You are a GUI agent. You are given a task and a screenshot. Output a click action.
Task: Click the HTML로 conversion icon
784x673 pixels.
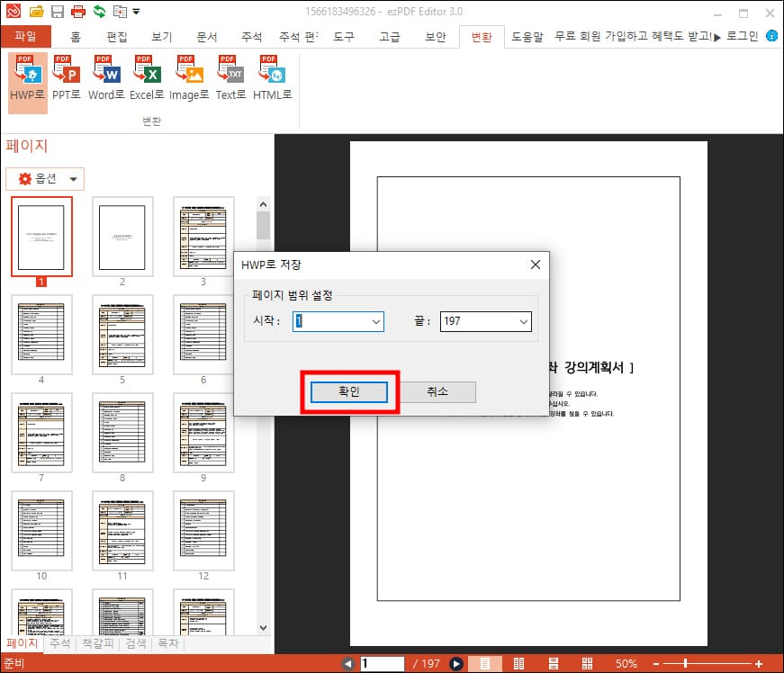[272, 80]
